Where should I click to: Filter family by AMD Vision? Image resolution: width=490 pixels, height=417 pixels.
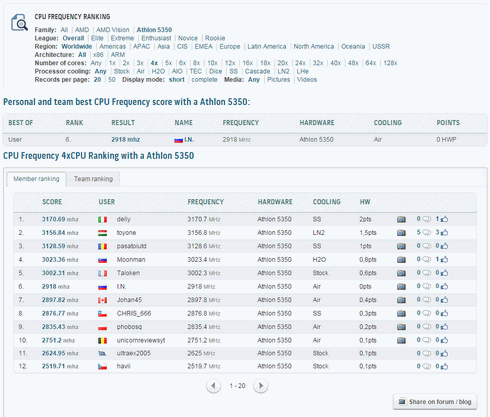tap(113, 30)
